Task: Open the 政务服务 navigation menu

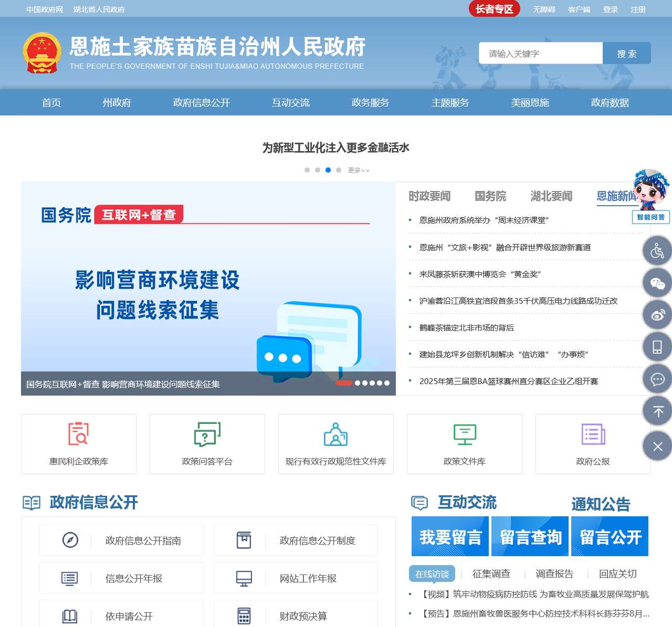Action: click(x=370, y=102)
